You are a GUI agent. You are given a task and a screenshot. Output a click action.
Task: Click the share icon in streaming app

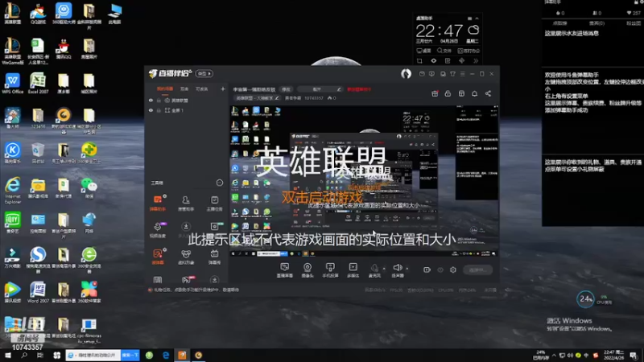pyautogui.click(x=488, y=93)
